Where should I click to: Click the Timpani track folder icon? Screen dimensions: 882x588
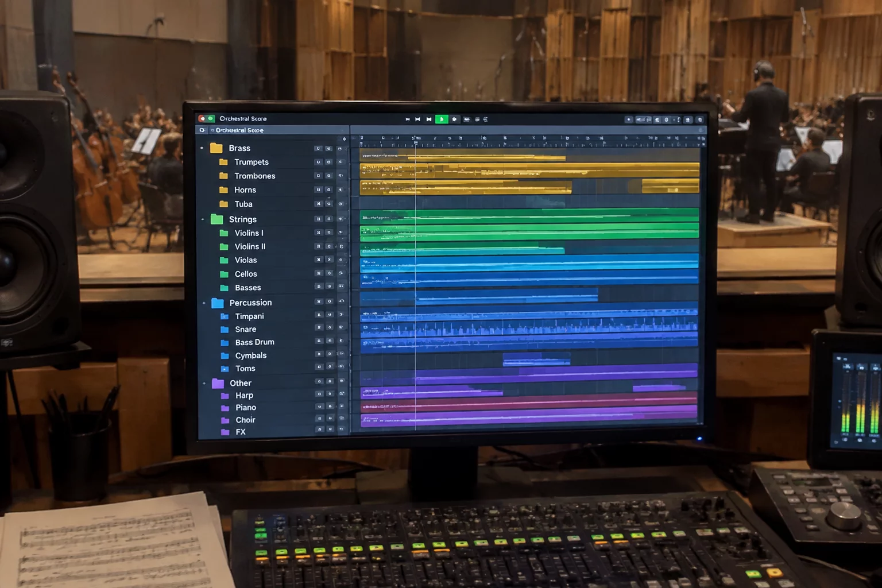[x=225, y=316]
